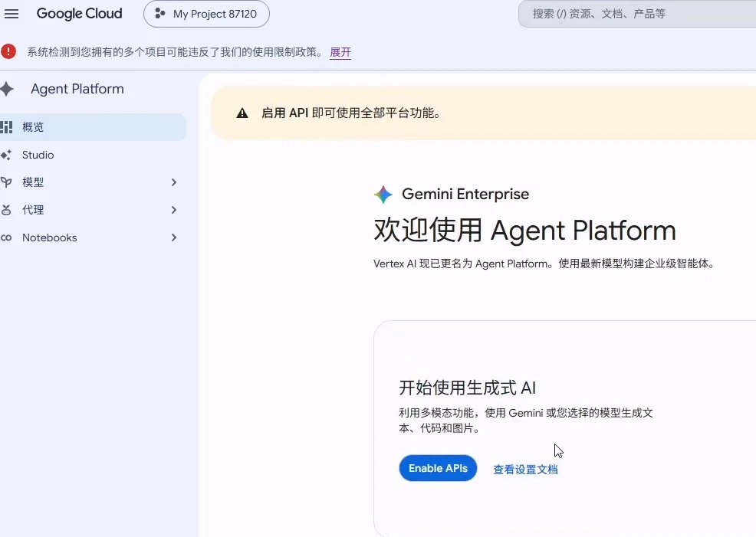756x537 pixels.
Task: Click the Gemini Enterprise label
Action: [465, 194]
